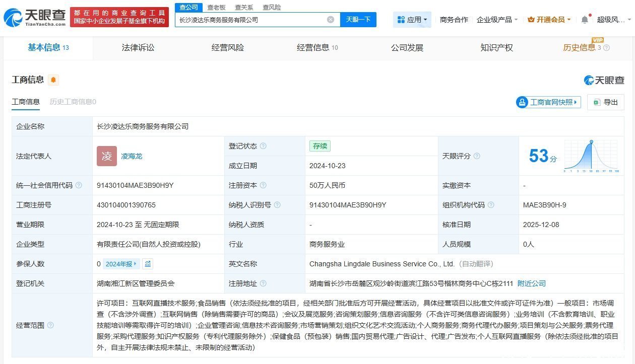Click inside the company search input field
The height and width of the screenshot is (364, 635).
[252, 19]
